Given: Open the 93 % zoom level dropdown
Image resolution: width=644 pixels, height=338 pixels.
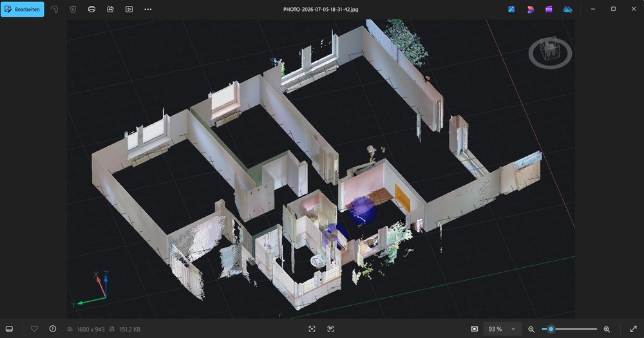Looking at the screenshot, I should pos(502,329).
